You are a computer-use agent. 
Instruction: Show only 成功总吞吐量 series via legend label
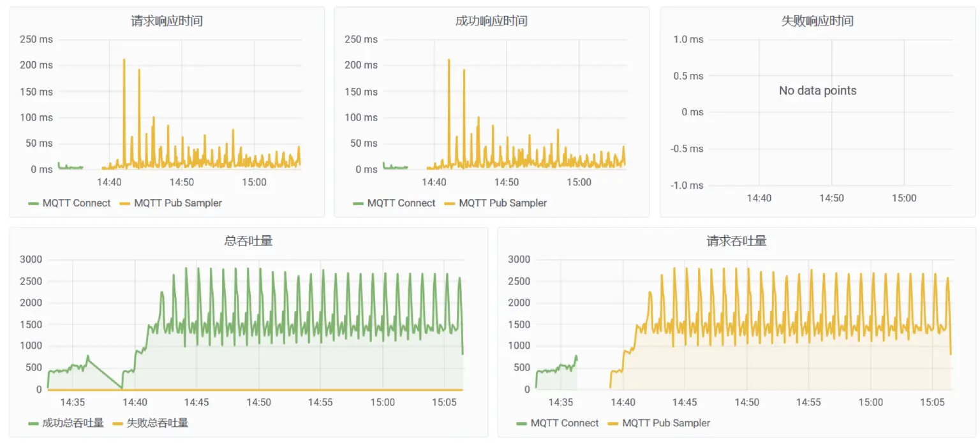[73, 423]
